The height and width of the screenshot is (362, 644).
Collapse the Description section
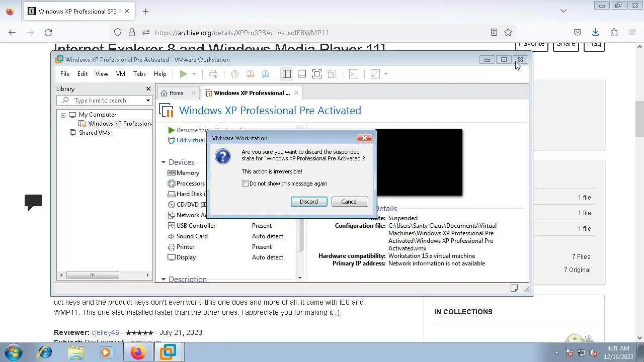[164, 280]
